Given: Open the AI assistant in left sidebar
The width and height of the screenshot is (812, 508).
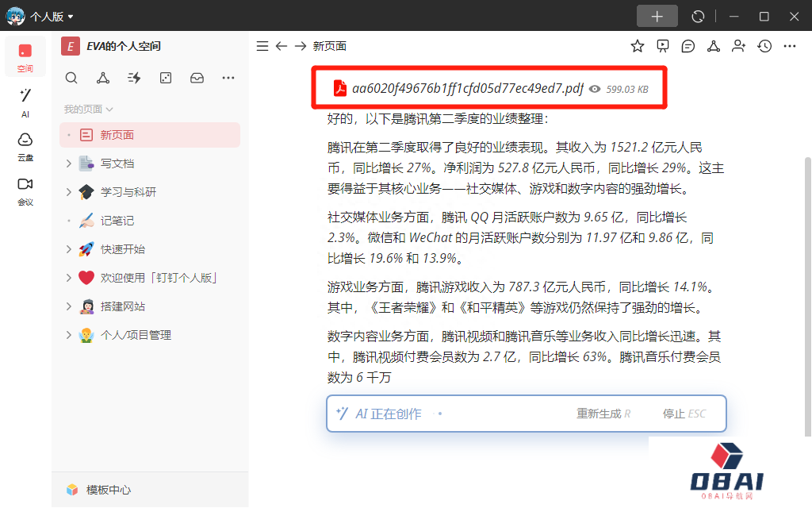Looking at the screenshot, I should point(25,102).
